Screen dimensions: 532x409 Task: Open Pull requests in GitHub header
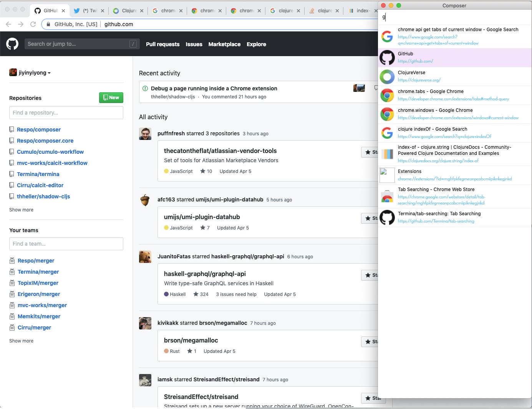click(x=162, y=44)
